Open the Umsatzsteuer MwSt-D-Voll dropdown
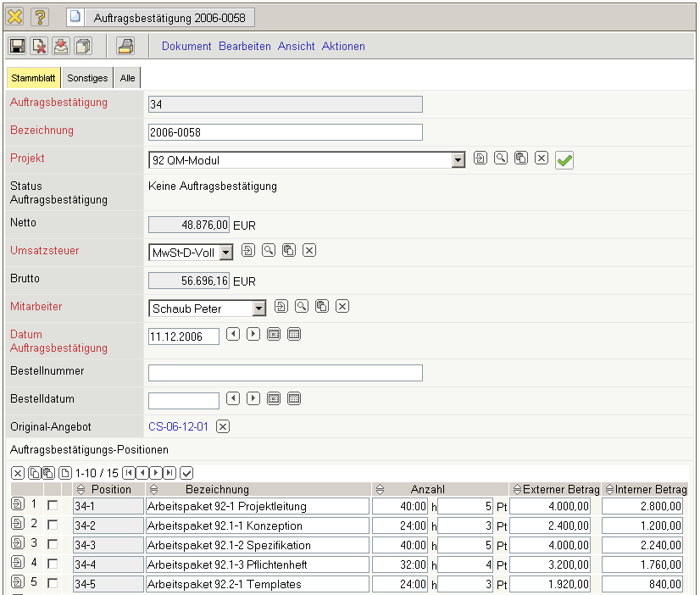 click(225, 252)
